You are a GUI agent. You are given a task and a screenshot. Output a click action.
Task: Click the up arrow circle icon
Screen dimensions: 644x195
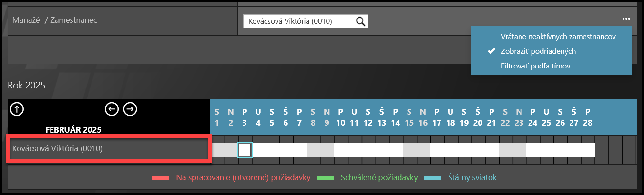tap(17, 109)
